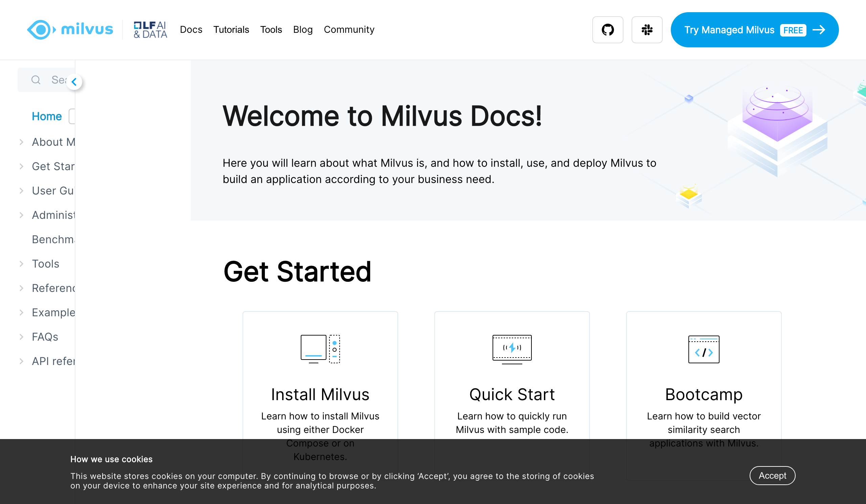The height and width of the screenshot is (504, 866).
Task: Click Try Managed Milvus button
Action: coord(754,30)
